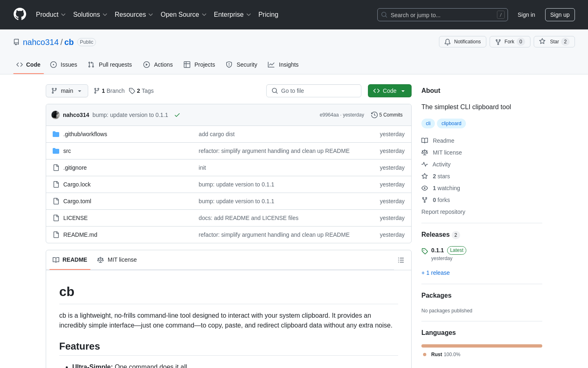Click the Sign in link

tap(526, 15)
